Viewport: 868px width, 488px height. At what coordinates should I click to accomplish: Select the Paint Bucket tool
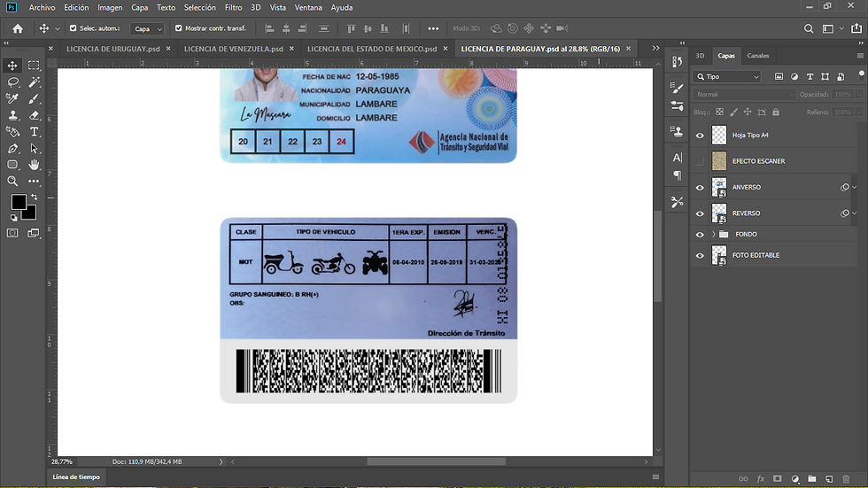click(x=12, y=132)
